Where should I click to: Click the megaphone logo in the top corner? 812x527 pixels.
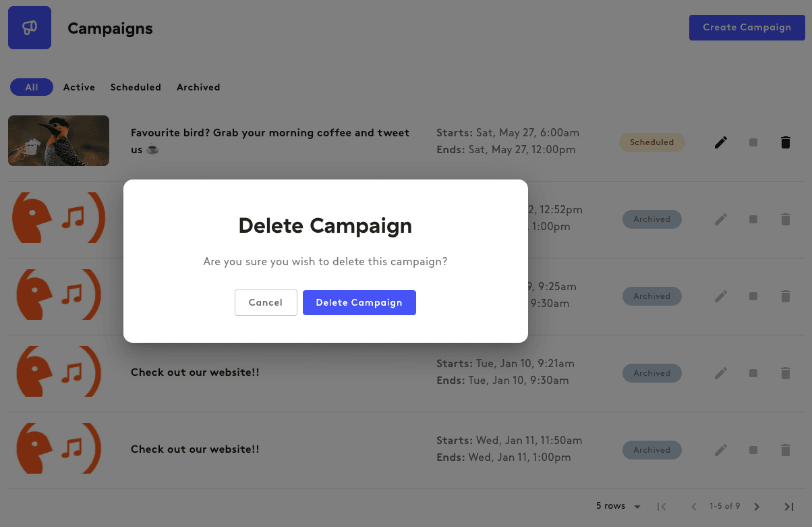pos(30,28)
